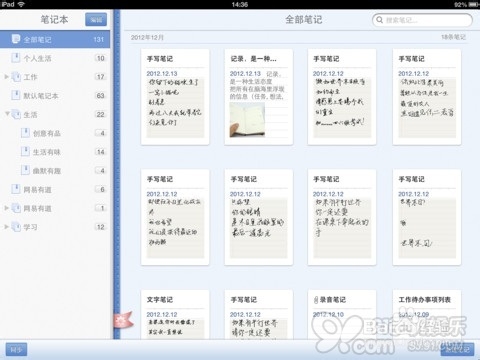The width and height of the screenshot is (480, 360).
Task: Tap the 同步 sync button at bottom left
Action: click(16, 350)
